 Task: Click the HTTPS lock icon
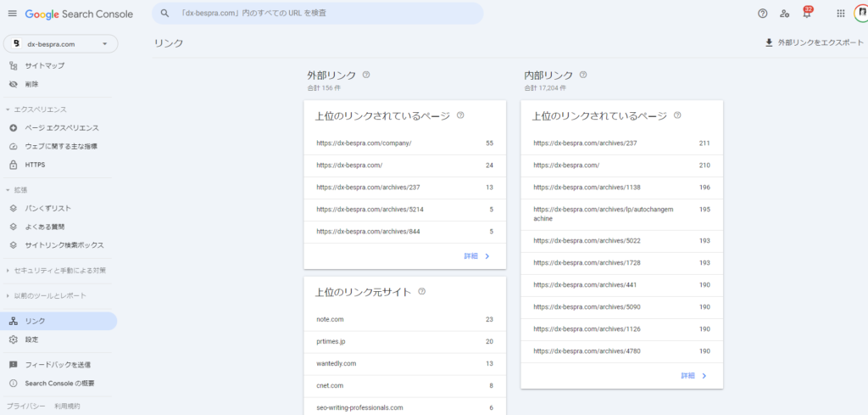(x=14, y=165)
